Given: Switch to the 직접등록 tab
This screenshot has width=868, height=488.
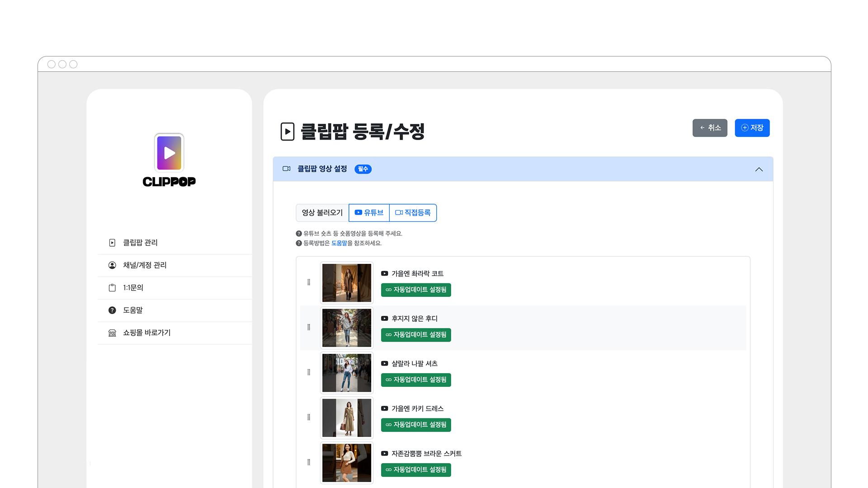Looking at the screenshot, I should 413,212.
